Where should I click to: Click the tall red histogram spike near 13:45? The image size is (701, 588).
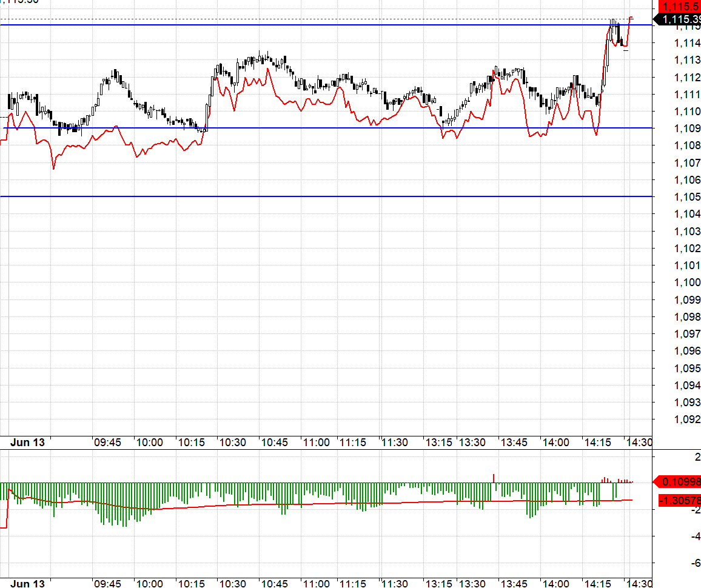tap(494, 478)
